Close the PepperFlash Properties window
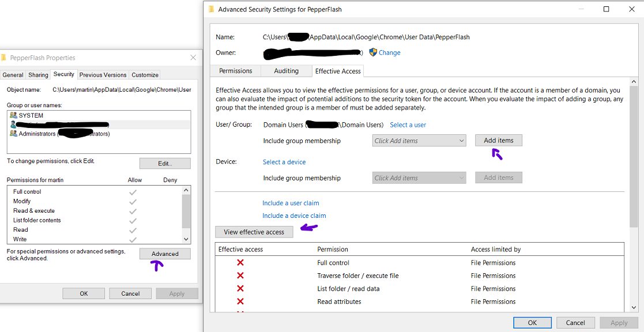644x332 pixels. [193, 58]
